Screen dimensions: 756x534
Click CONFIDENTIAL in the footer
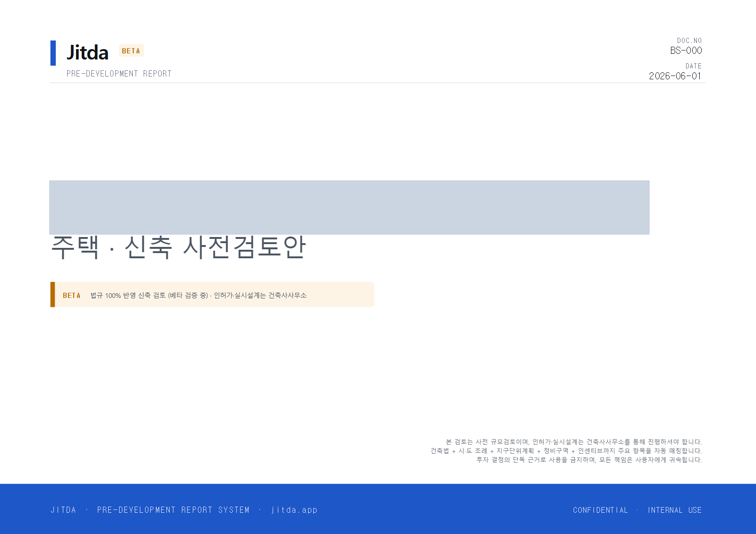[601, 510]
